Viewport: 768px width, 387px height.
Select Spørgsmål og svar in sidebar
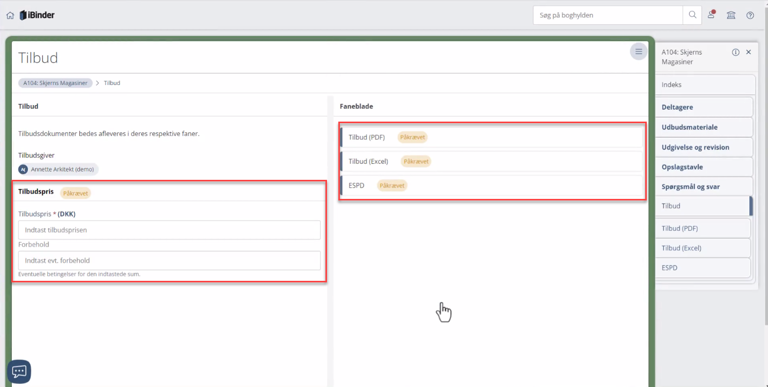[x=704, y=187]
